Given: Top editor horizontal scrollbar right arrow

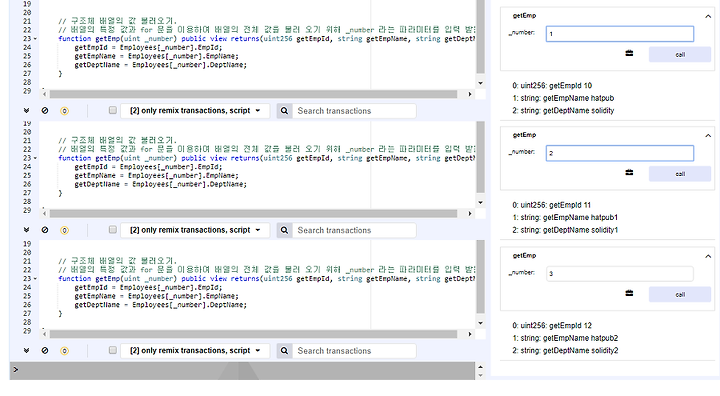Looking at the screenshot, I should point(469,94).
